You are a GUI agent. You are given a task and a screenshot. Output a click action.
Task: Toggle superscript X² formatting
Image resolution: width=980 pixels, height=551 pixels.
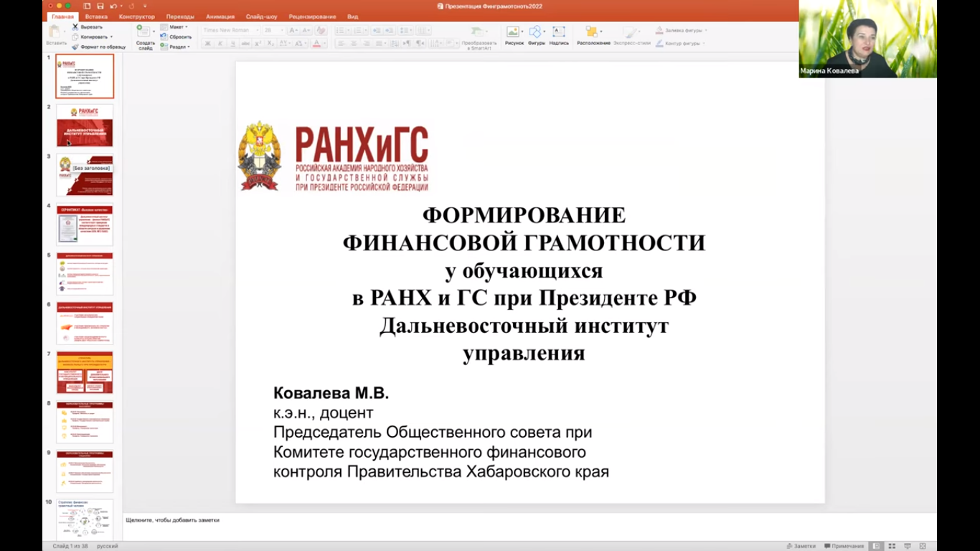[x=258, y=43]
